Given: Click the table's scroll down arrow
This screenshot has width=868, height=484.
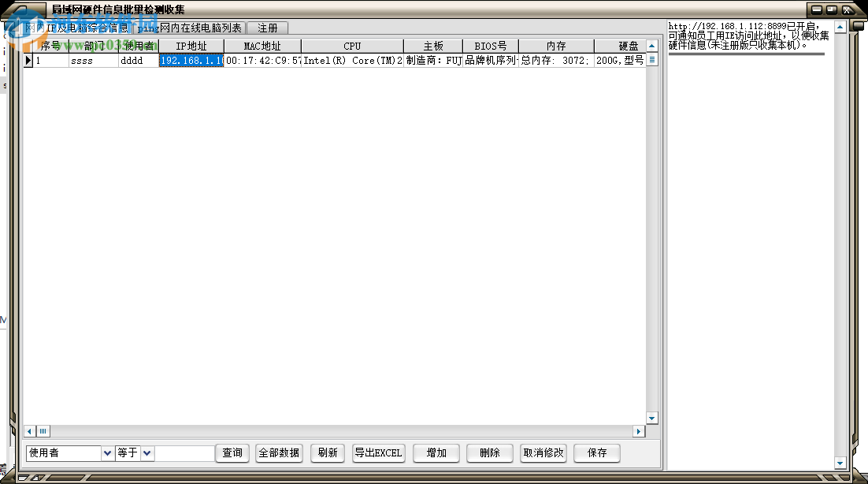Looking at the screenshot, I should point(652,419).
